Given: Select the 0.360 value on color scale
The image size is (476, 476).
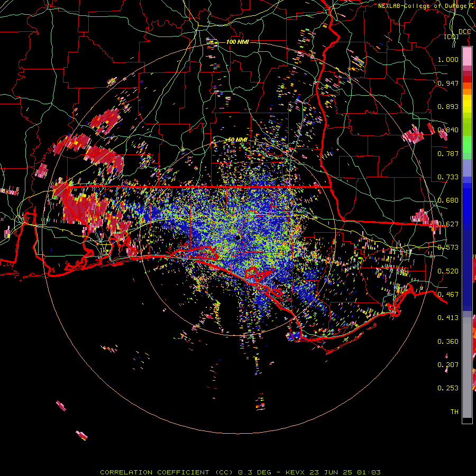Looking at the screenshot, I should click(x=448, y=341).
